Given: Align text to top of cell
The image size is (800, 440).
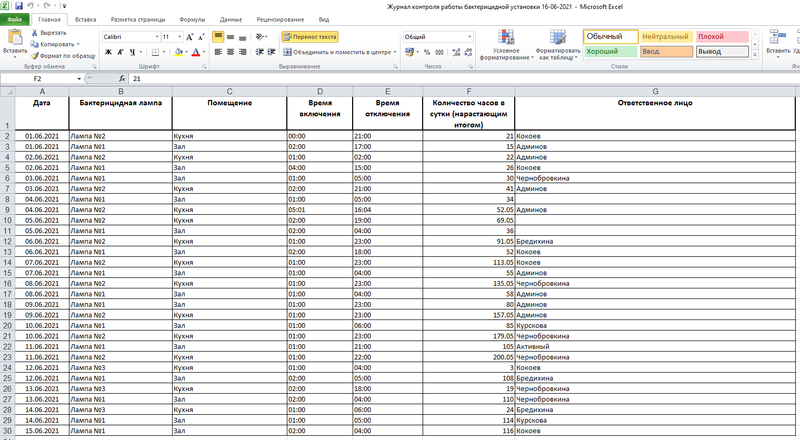Looking at the screenshot, I should tap(218, 37).
